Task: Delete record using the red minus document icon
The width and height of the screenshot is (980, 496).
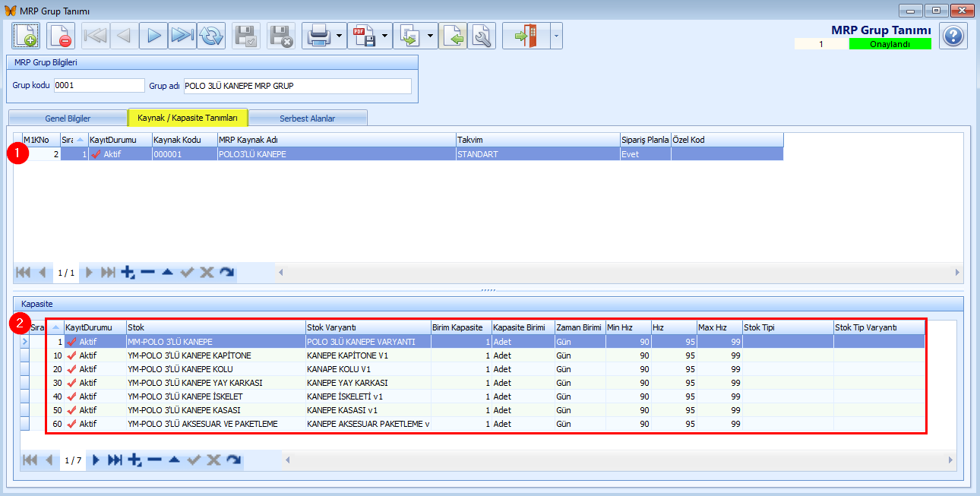Action: click(61, 36)
